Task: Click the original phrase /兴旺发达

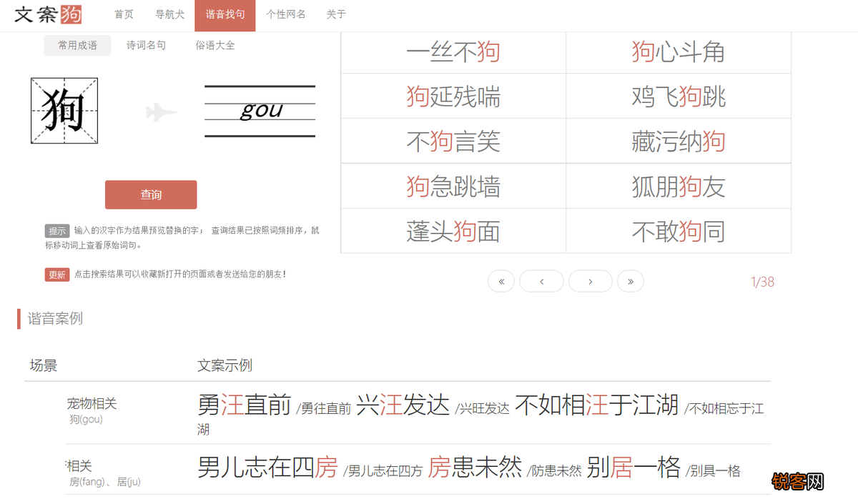Action: (x=483, y=409)
